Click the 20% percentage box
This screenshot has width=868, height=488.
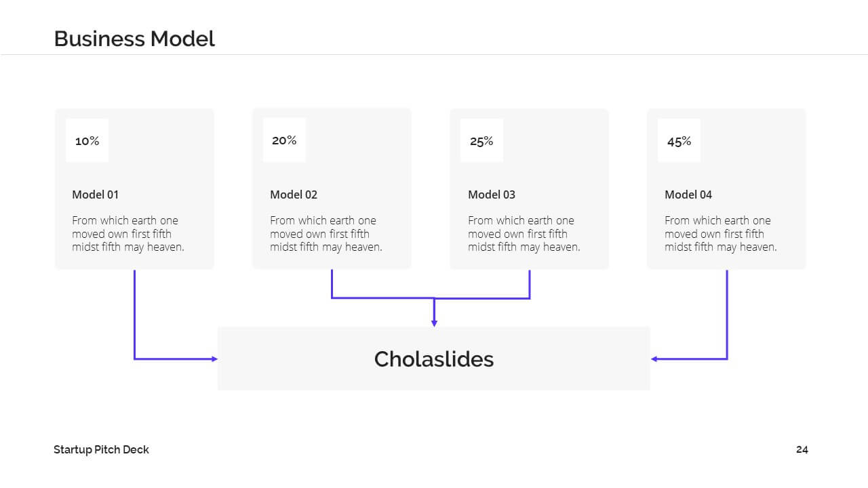[x=284, y=140]
